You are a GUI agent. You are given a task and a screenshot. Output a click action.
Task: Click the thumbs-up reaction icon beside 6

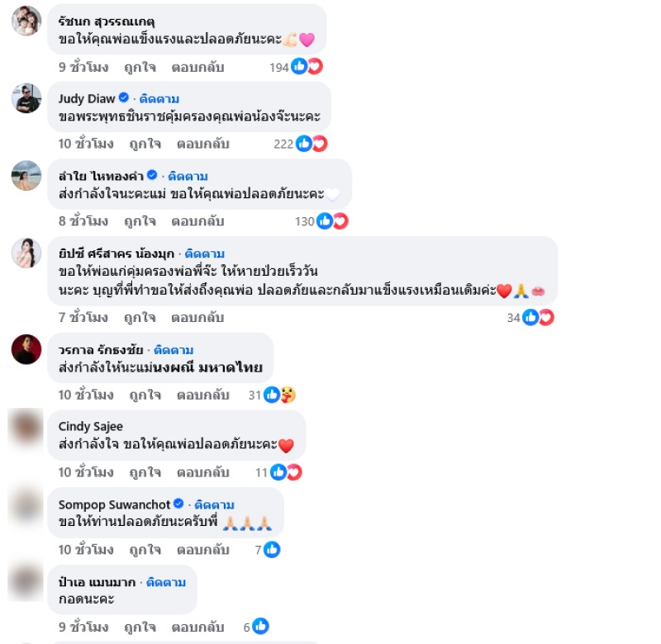(x=260, y=627)
